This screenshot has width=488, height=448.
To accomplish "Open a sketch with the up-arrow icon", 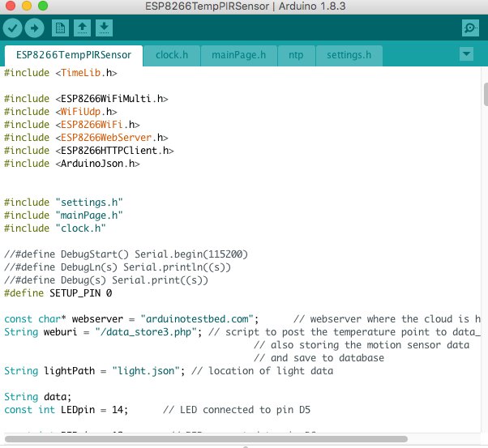I will coord(82,28).
